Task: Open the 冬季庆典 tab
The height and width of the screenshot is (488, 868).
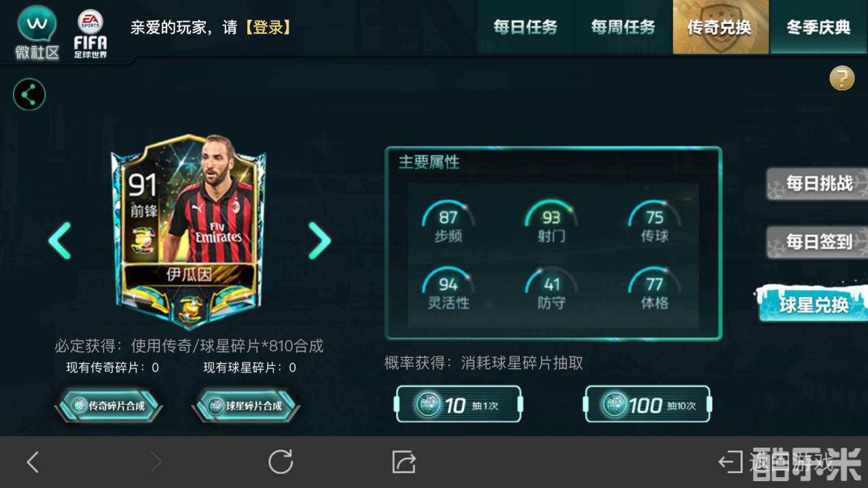Action: [819, 27]
